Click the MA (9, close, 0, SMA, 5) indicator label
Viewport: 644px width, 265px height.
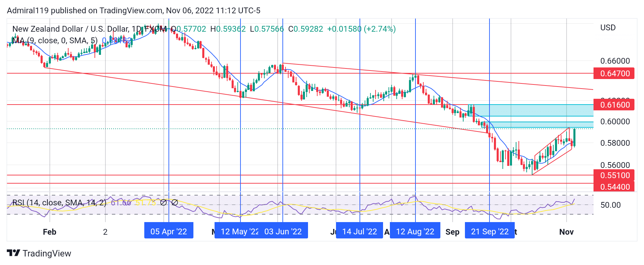[x=55, y=41]
